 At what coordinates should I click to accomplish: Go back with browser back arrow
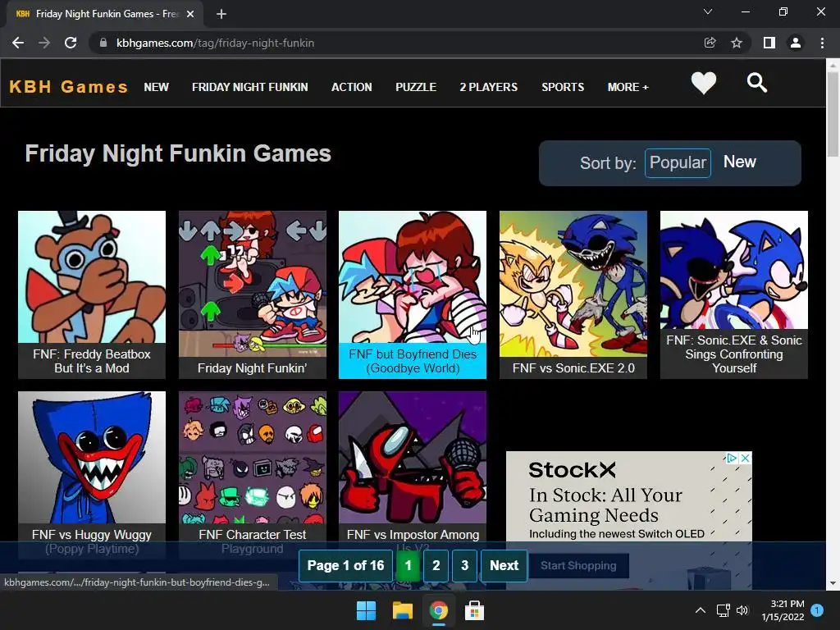pos(18,43)
